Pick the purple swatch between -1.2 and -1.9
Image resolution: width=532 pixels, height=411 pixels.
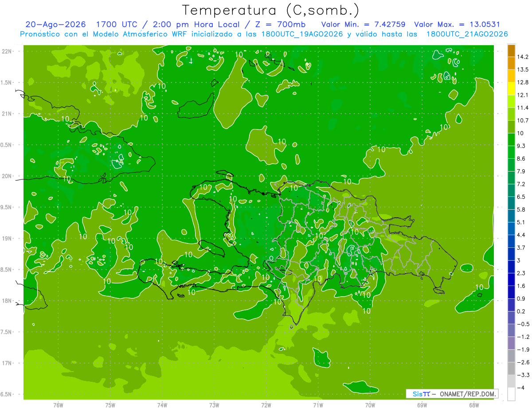pos(511,344)
